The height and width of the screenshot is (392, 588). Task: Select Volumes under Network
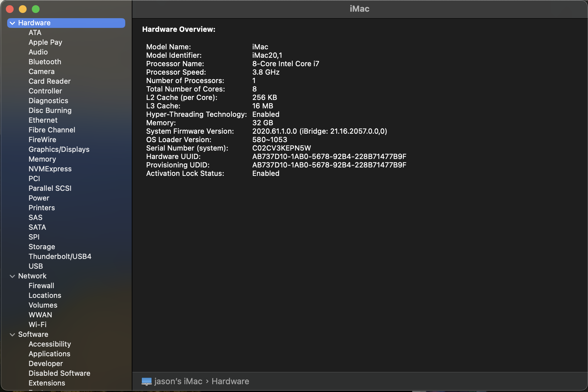pyautogui.click(x=43, y=305)
